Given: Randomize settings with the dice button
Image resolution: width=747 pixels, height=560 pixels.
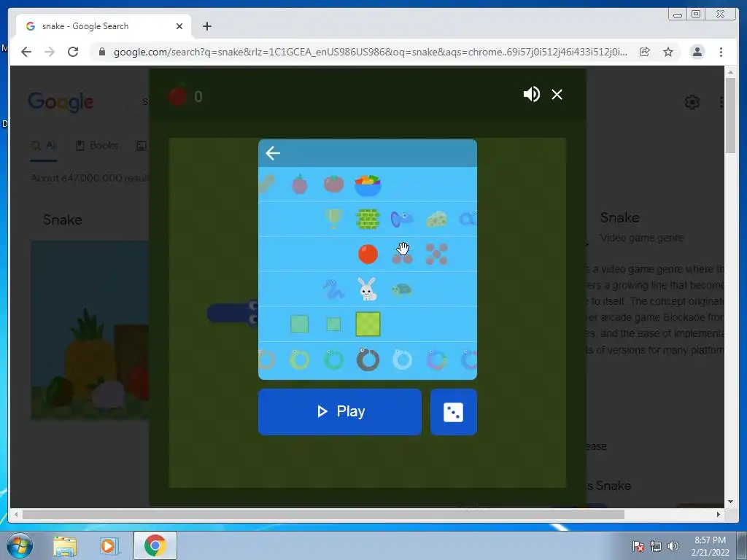Looking at the screenshot, I should pos(453,412).
